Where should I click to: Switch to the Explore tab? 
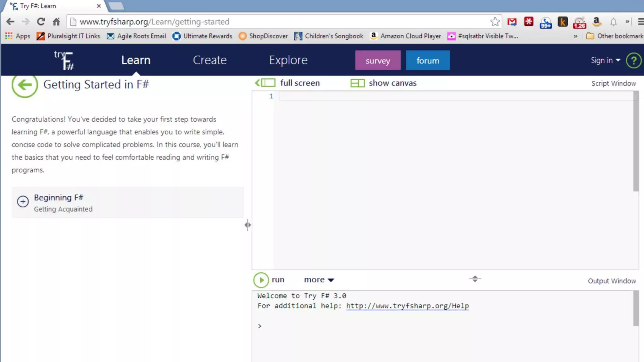[288, 60]
